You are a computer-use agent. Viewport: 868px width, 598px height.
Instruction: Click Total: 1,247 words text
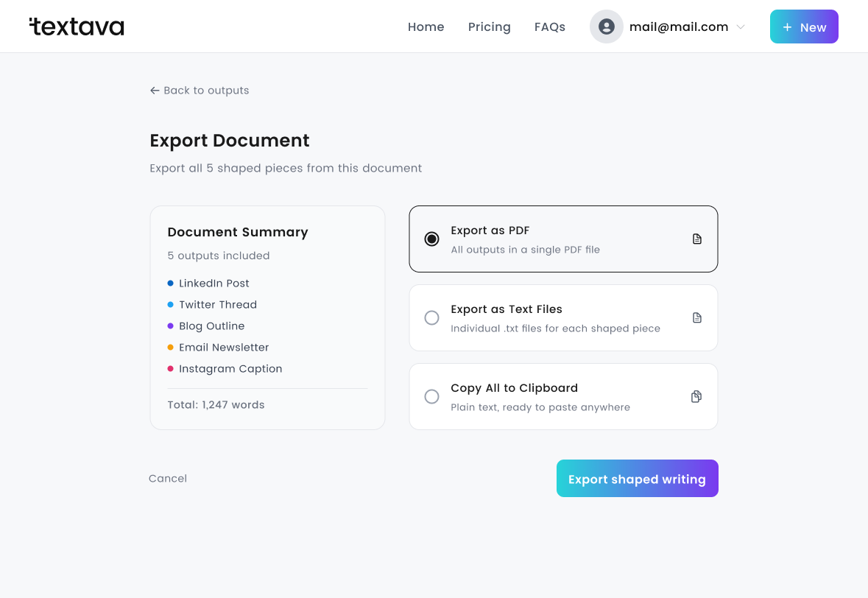coord(216,405)
